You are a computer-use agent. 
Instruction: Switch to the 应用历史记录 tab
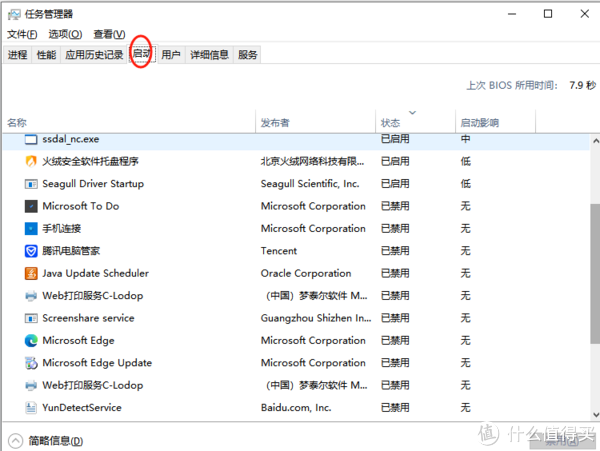94,55
